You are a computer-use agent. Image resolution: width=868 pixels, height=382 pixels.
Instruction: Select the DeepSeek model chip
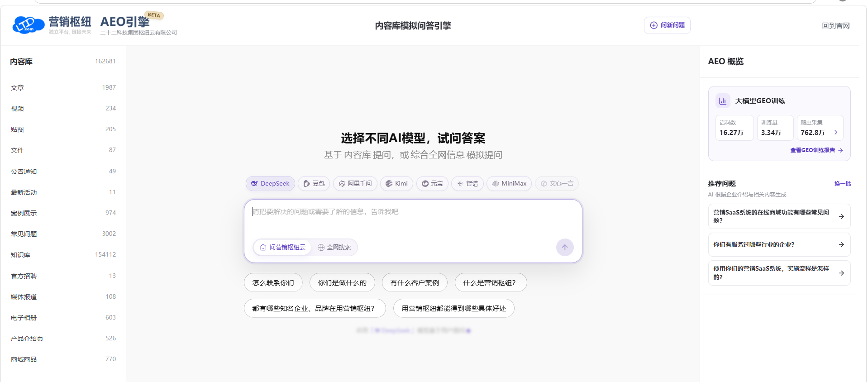[270, 183]
